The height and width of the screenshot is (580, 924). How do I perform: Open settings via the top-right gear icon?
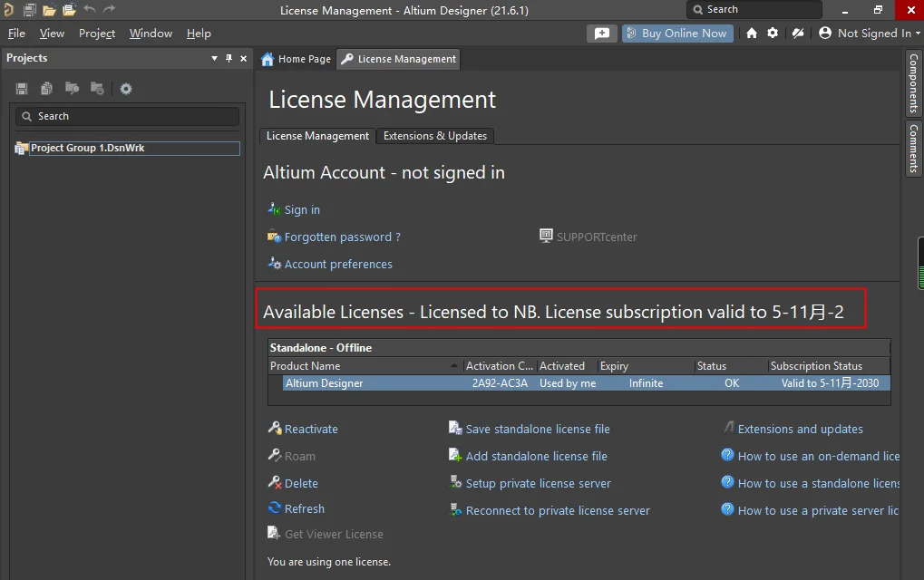pyautogui.click(x=773, y=34)
